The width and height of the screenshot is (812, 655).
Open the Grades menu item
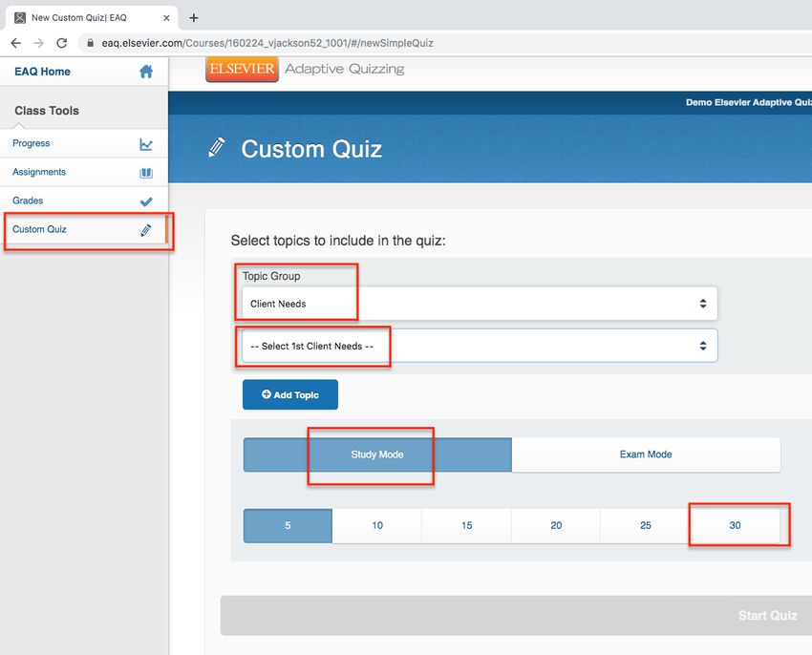point(84,201)
